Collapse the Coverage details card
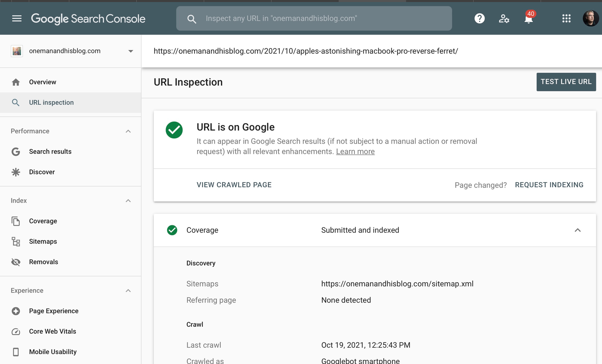The height and width of the screenshot is (364, 602). point(577,230)
